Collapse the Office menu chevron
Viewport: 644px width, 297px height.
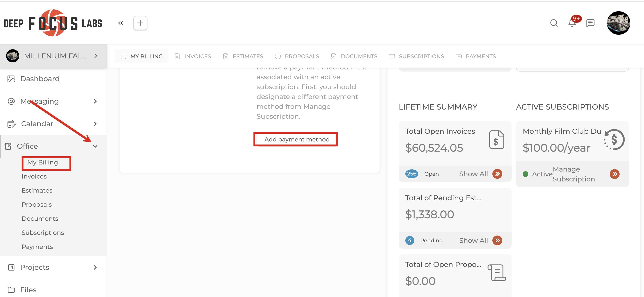pyautogui.click(x=95, y=146)
